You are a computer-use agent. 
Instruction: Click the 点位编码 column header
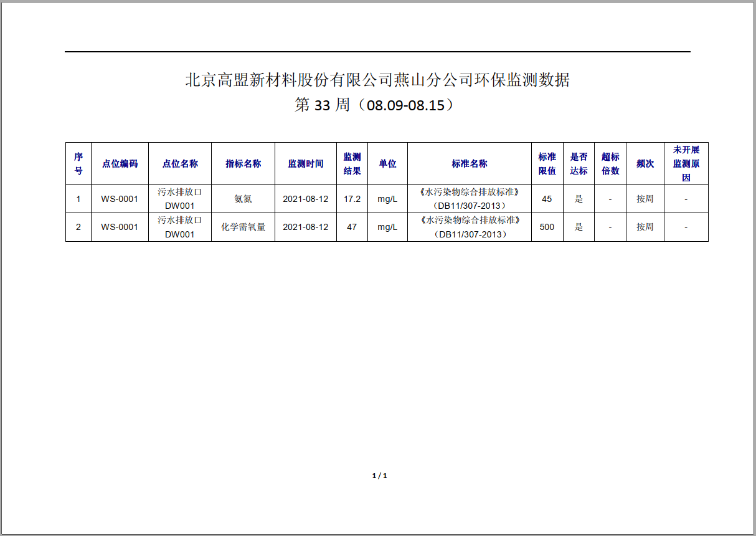click(x=119, y=163)
